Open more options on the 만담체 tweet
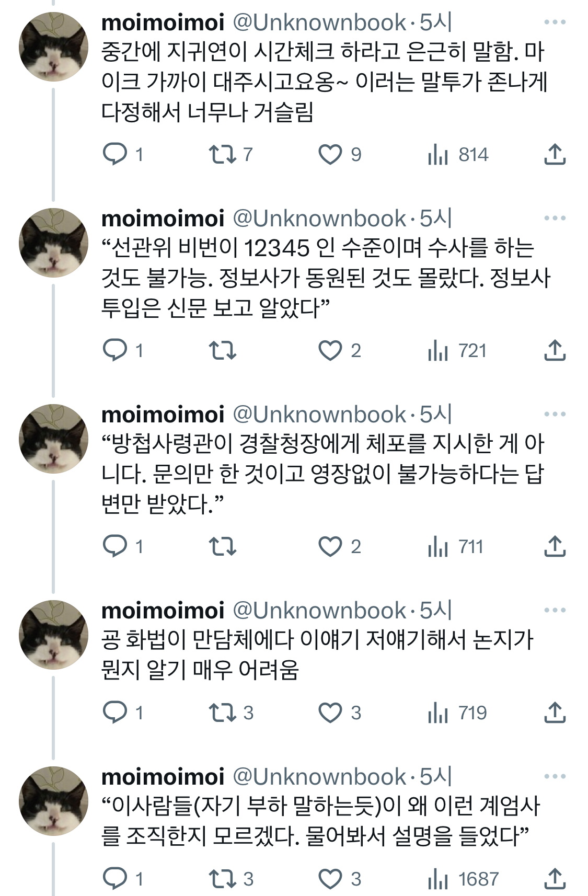 555,610
